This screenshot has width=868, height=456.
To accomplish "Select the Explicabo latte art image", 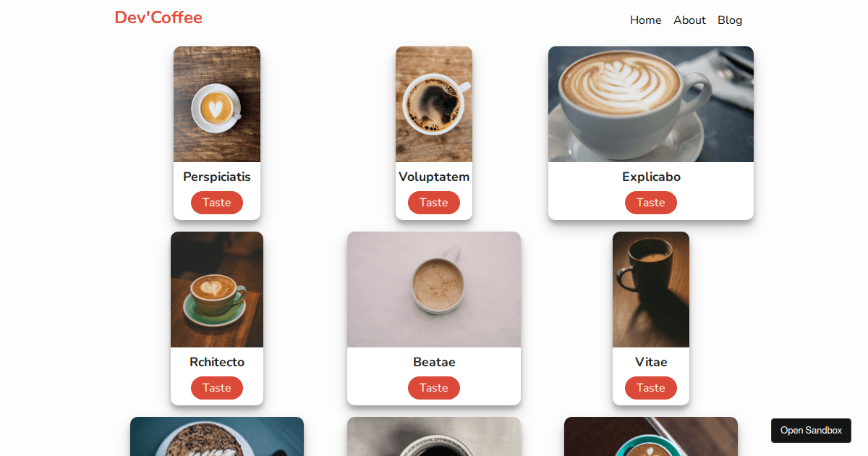I will coord(651,104).
